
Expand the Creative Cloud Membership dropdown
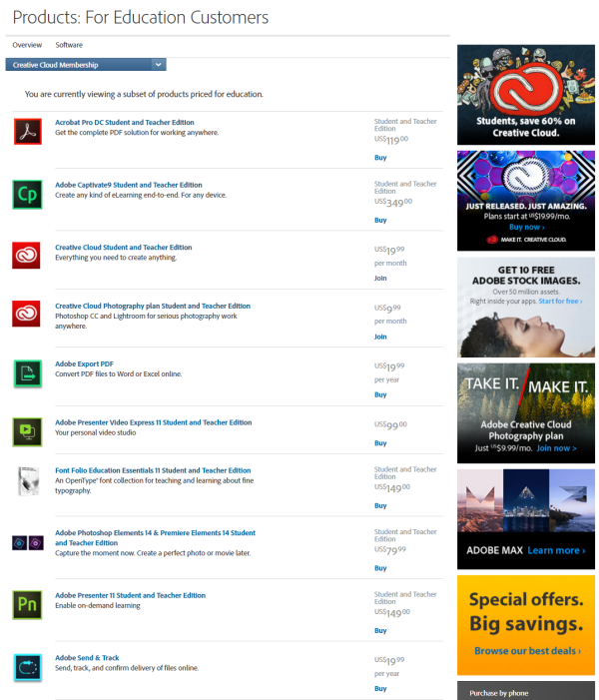159,65
